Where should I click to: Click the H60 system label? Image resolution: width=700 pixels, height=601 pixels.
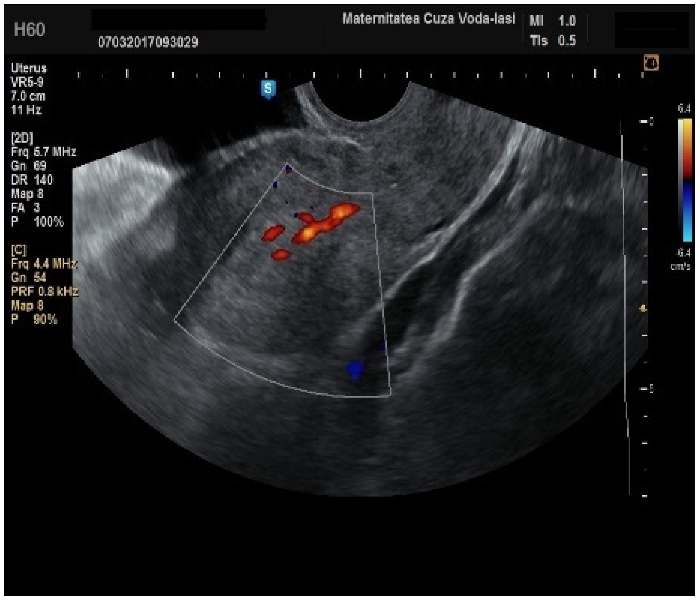point(29,29)
